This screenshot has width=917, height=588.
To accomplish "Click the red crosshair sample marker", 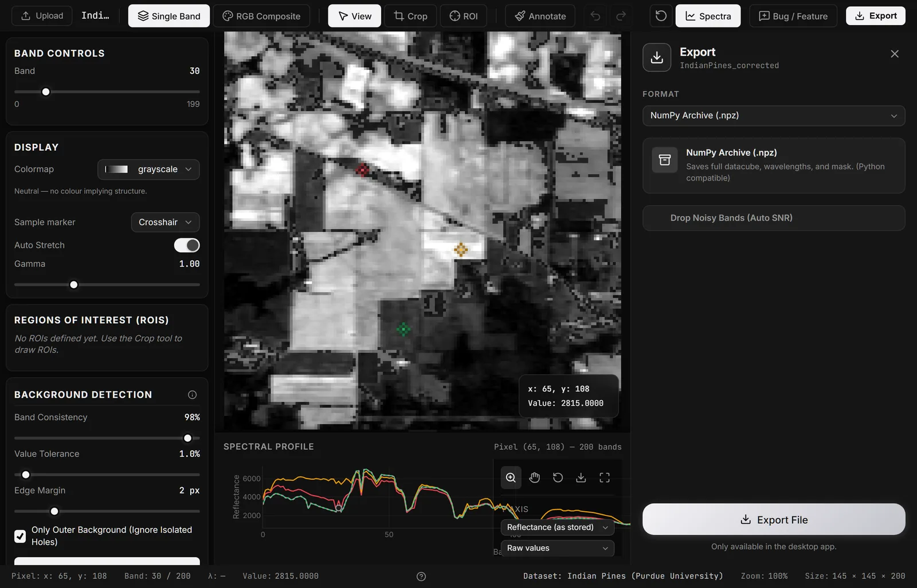I will click(362, 170).
